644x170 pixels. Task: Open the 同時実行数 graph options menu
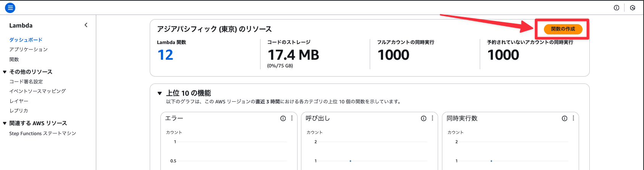click(x=573, y=118)
